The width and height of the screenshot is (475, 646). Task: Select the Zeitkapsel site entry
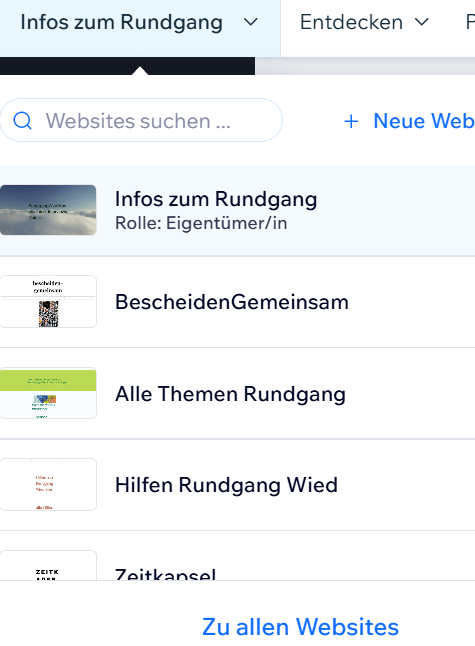coord(237,556)
